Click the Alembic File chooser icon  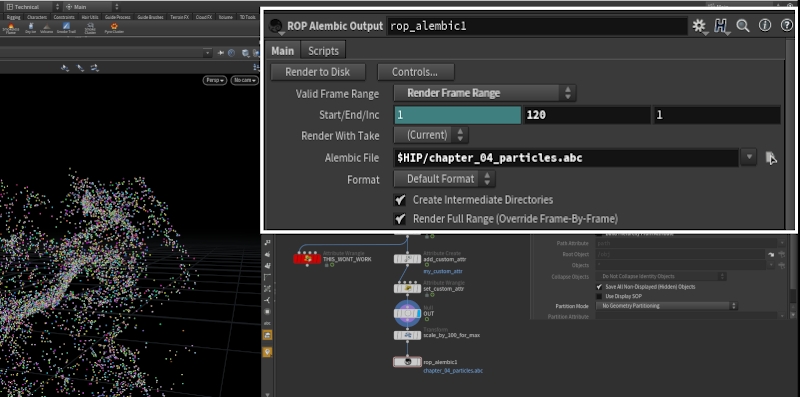pos(770,158)
